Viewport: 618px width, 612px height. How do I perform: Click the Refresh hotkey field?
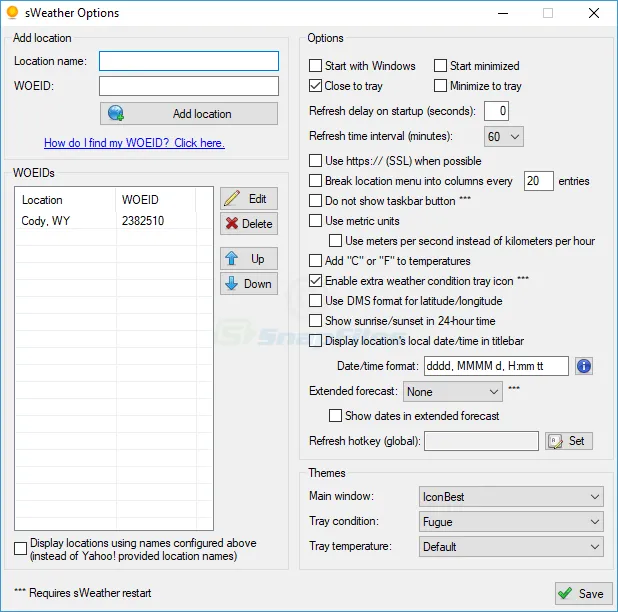(x=481, y=441)
